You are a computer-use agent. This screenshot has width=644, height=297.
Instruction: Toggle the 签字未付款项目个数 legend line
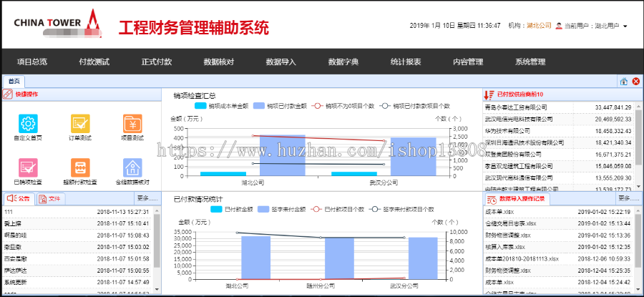(x=401, y=209)
